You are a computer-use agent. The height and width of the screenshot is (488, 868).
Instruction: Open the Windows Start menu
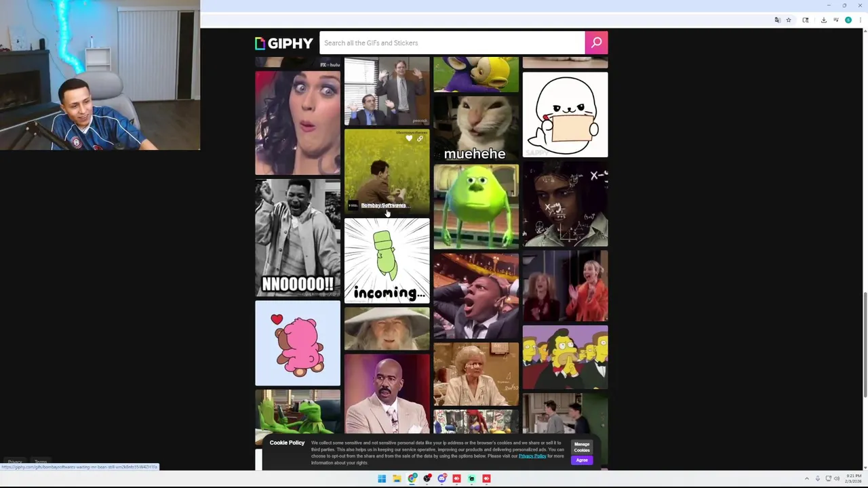382,479
